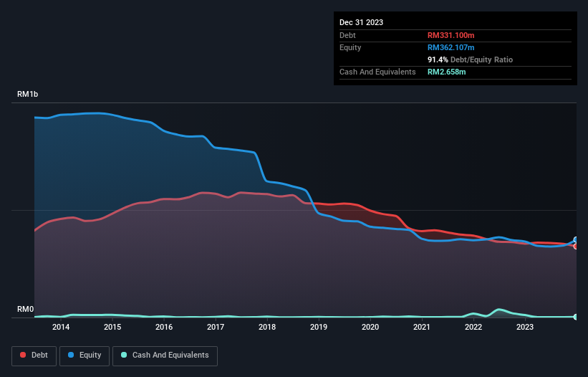Click the Equity label in tooltip
This screenshot has width=588, height=377.
[x=350, y=47]
